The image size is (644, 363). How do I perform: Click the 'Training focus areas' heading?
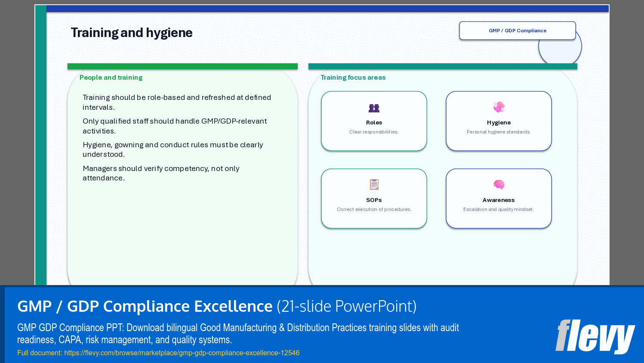point(353,78)
